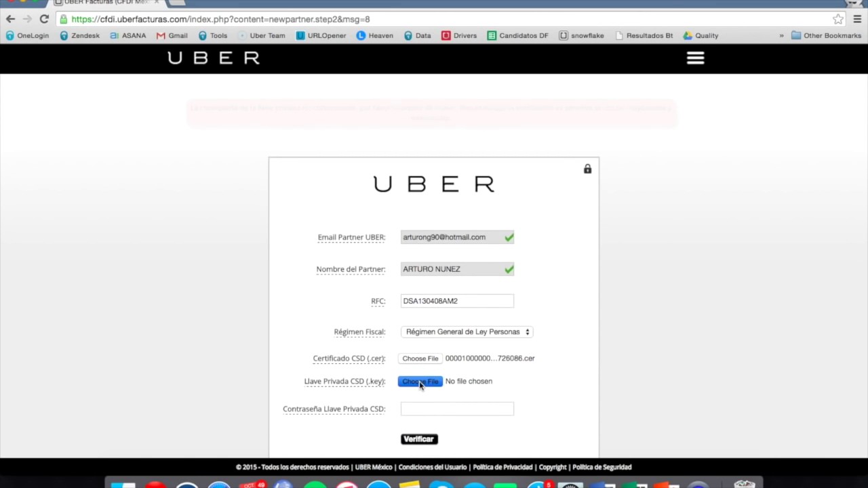Open the Data bookmark
The image size is (868, 488).
[x=417, y=35]
